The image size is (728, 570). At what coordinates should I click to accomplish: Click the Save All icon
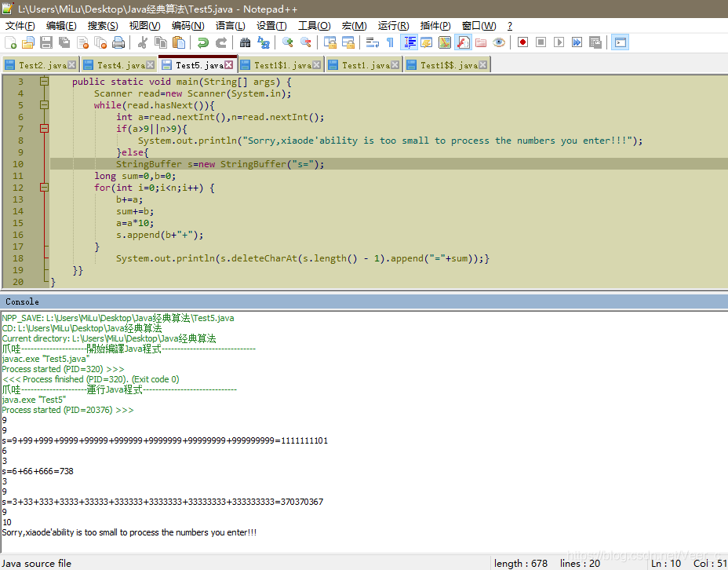tap(64, 42)
